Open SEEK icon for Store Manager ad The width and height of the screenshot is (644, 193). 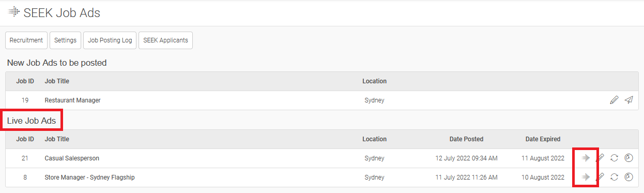pos(585,177)
